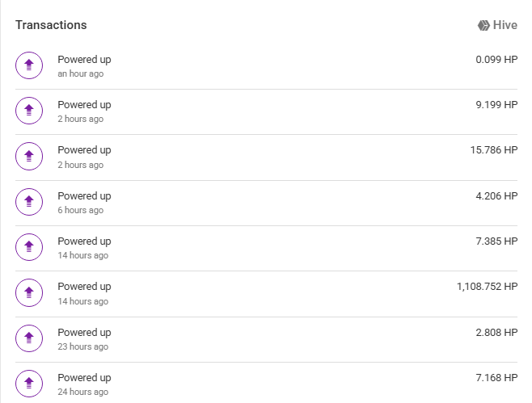The height and width of the screenshot is (403, 532).
Task: Select the 7.168 HP amount
Action: point(496,378)
